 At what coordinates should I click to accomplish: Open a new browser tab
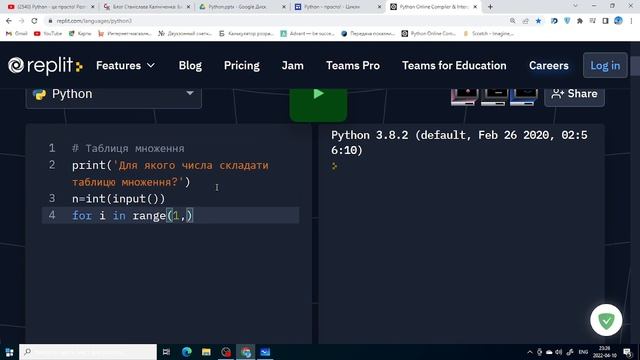point(490,7)
